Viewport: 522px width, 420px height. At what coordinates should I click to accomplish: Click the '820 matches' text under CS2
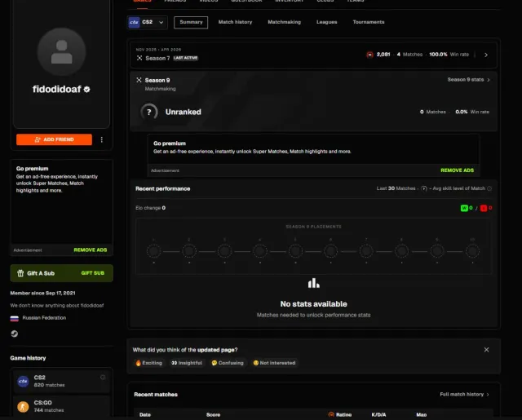coord(49,385)
